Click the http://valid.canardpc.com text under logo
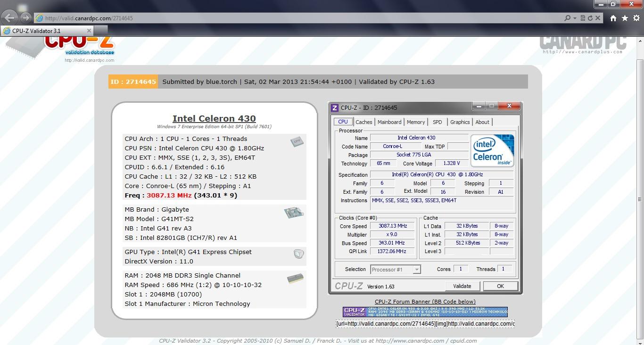The height and width of the screenshot is (345, 644). click(89, 60)
